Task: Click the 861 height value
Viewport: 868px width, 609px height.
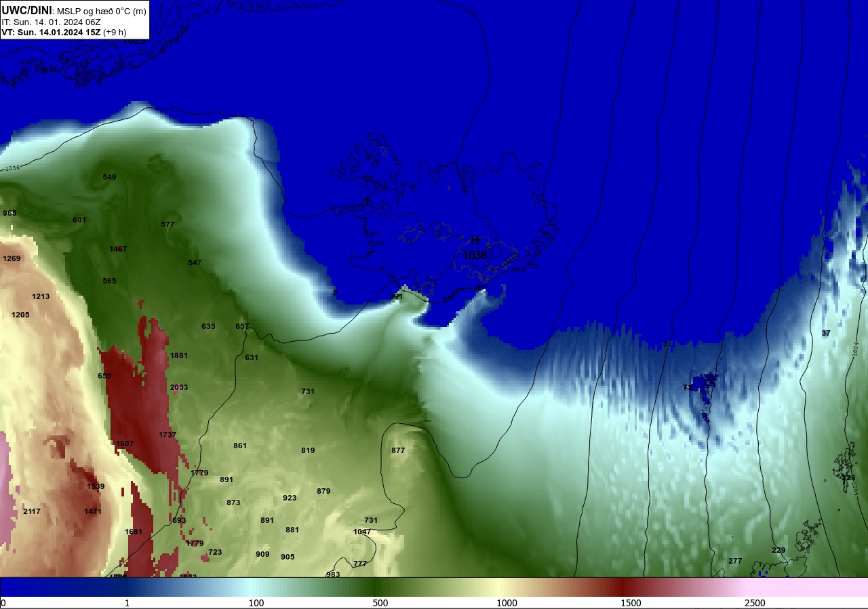Action: point(240,446)
